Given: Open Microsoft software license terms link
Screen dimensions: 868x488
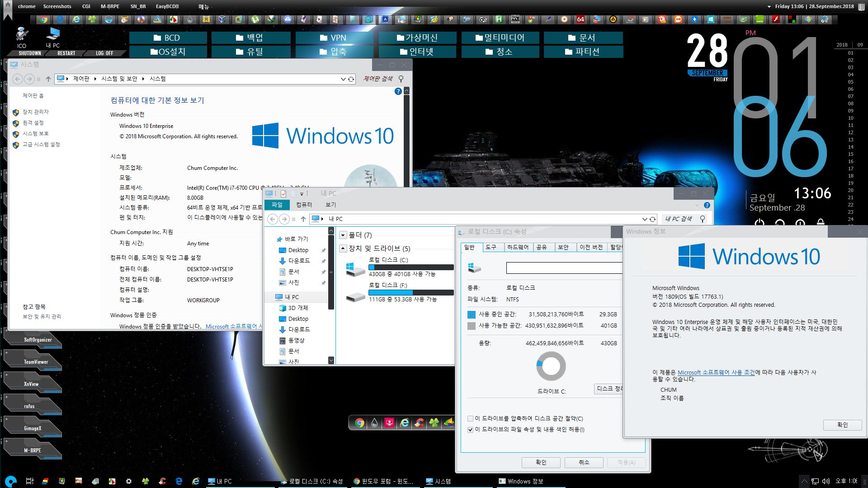Looking at the screenshot, I should 716,372.
